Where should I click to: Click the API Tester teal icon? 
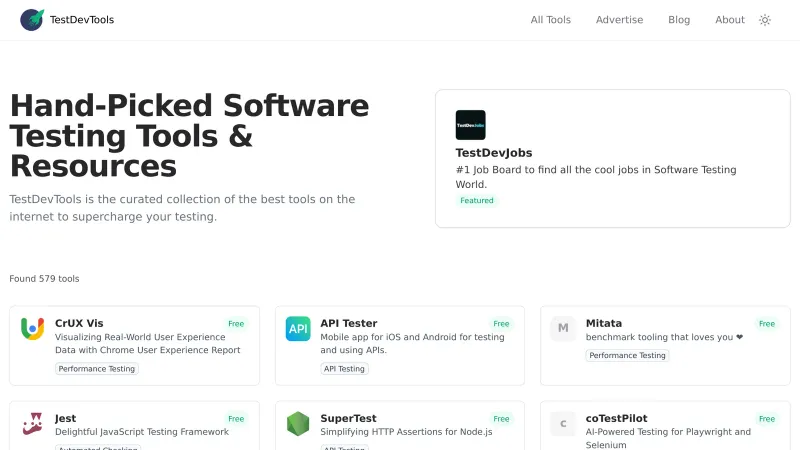tap(298, 328)
